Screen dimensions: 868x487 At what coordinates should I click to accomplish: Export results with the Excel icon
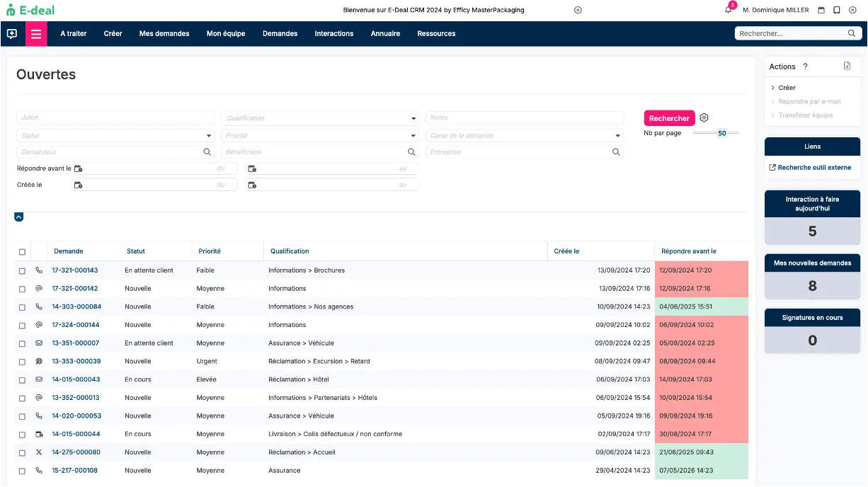point(847,66)
